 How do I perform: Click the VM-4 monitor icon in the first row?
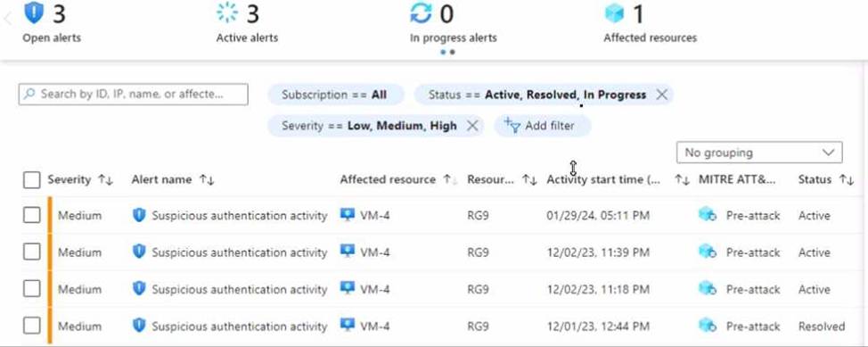point(347,214)
